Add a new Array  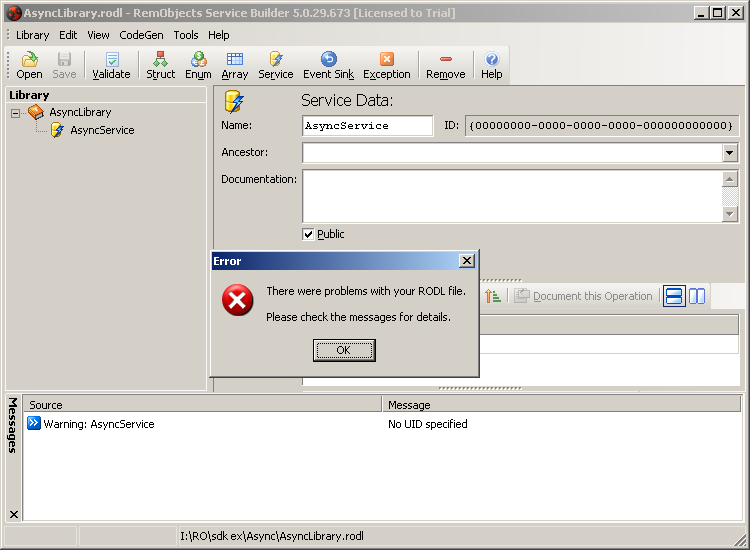coord(234,65)
